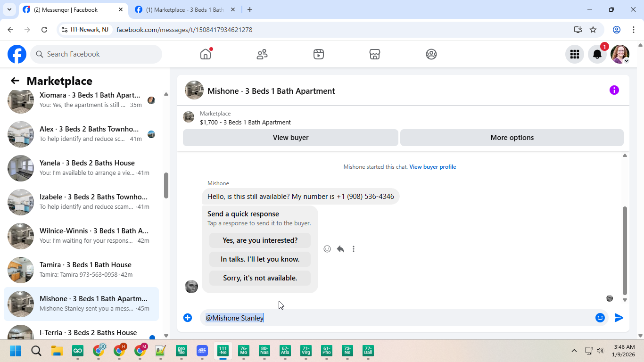
Task: Click the install app icon in address bar
Action: click(x=578, y=30)
